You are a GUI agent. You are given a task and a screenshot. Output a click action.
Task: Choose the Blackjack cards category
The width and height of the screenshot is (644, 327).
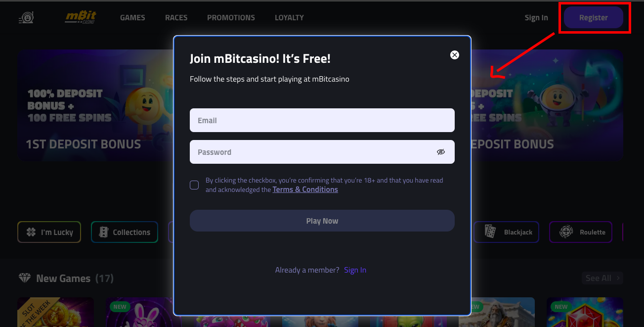coord(506,232)
